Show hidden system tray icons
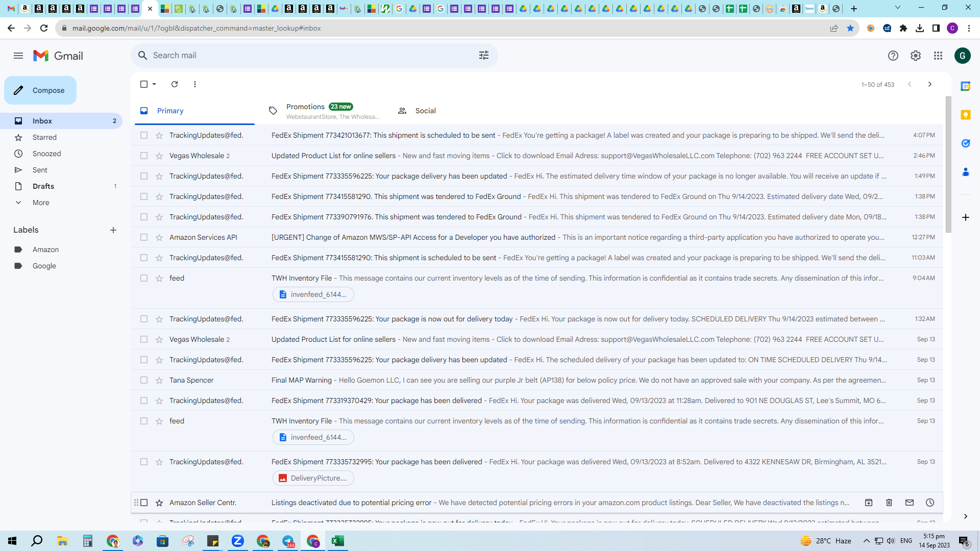 (x=866, y=541)
